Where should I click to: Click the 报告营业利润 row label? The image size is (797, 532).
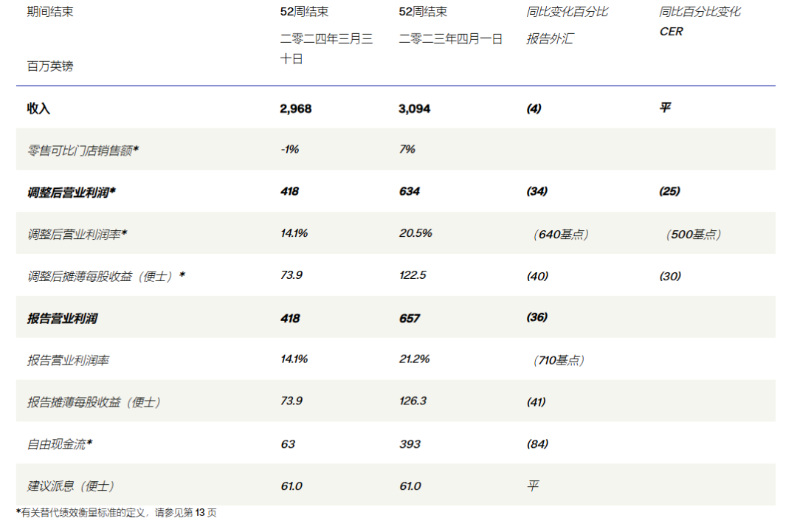point(63,319)
